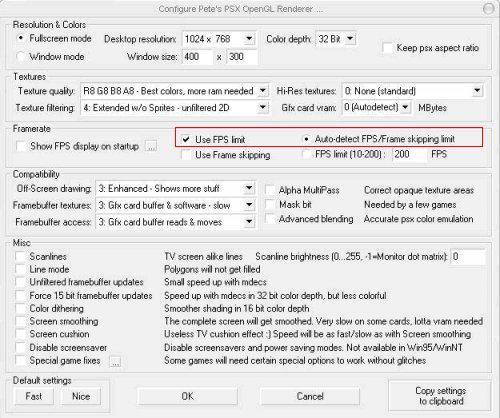This screenshot has width=500, height=418.
Task: Enable Advanced blending checkbox
Action: [270, 219]
